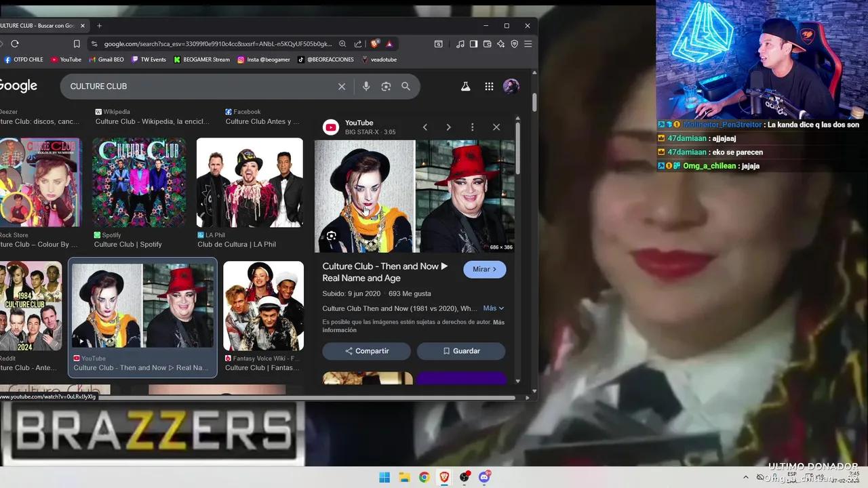Open Brave Shields lion icon

(375, 44)
